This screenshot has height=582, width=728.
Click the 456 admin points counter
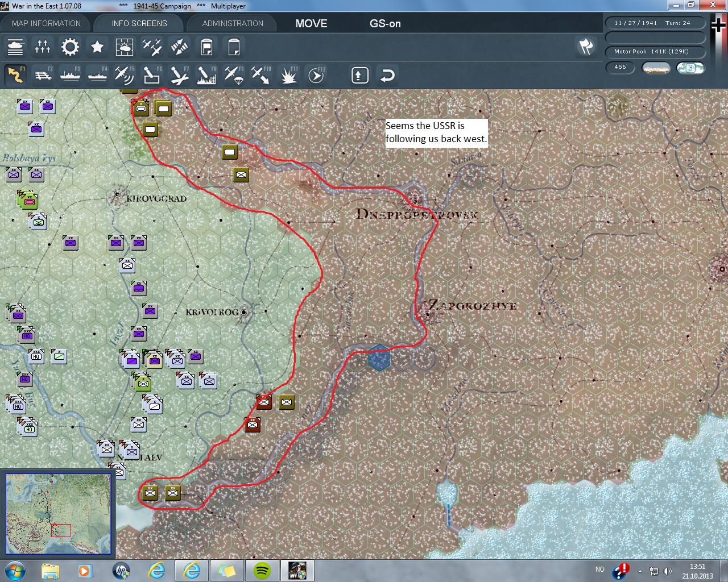tap(620, 67)
